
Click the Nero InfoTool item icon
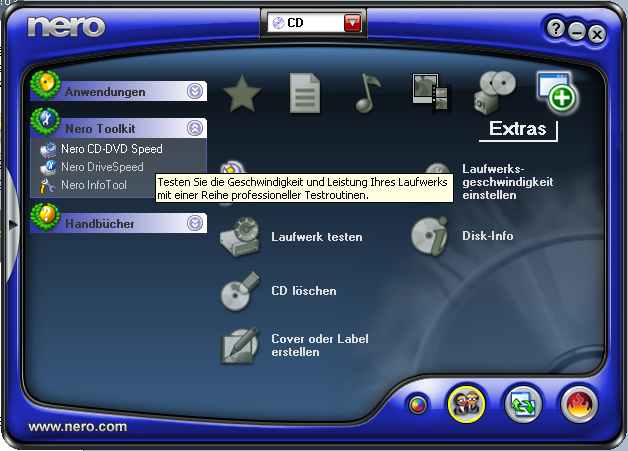point(47,186)
